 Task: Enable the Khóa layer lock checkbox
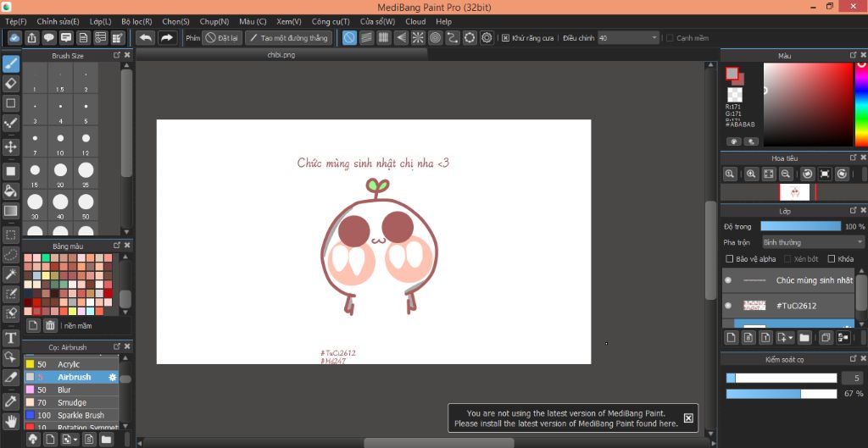[x=831, y=259]
